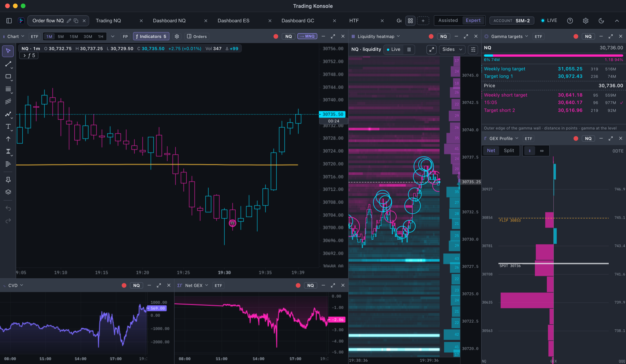Click the MNQ link symbol button

307,36
